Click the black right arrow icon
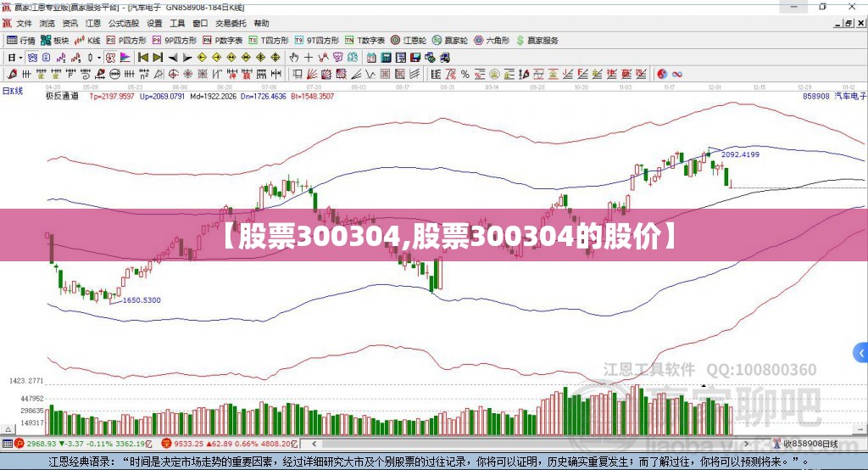Viewport: 868px width, 470px height. 187,58
